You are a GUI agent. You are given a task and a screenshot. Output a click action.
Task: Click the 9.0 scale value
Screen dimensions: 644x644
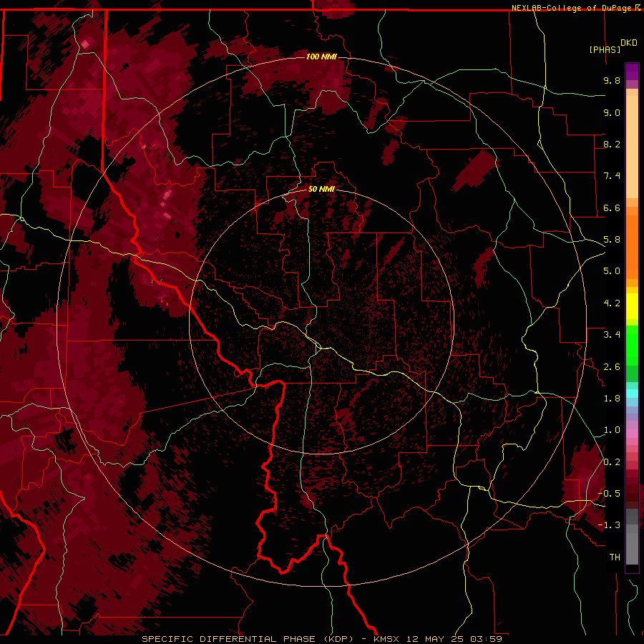click(612, 112)
